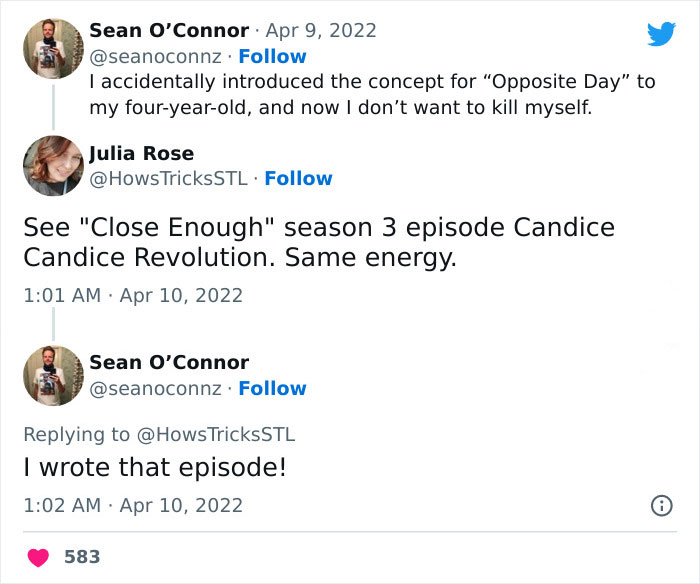Viewport: 700px width, 584px height.
Task: Follow @HowsTricksSTL
Action: tap(298, 179)
